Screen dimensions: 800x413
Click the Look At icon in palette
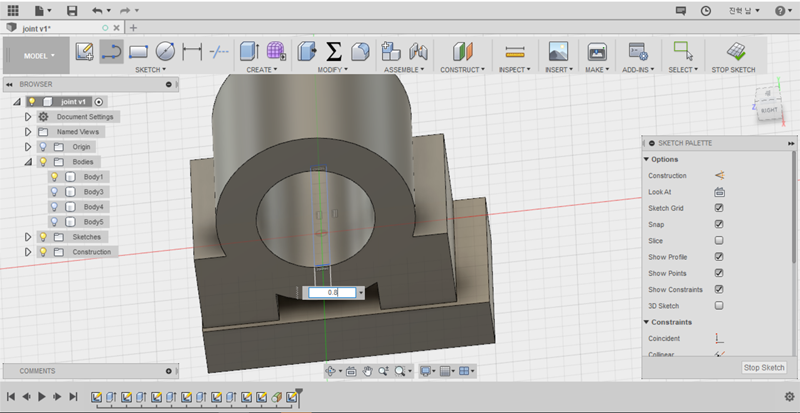tap(719, 192)
